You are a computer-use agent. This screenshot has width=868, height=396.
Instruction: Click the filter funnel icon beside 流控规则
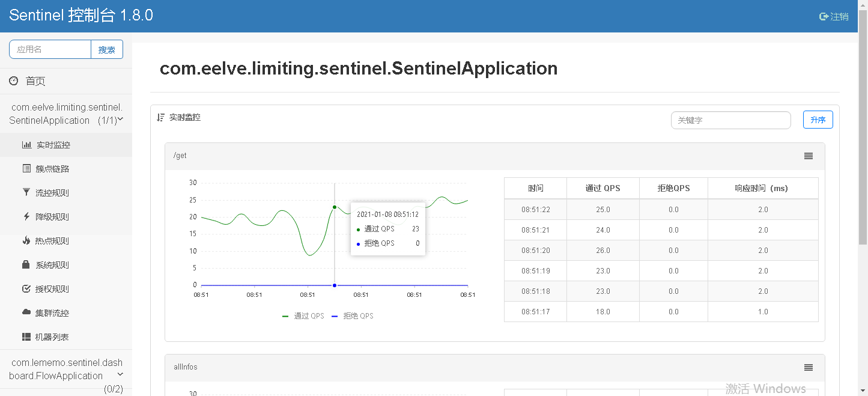point(26,192)
